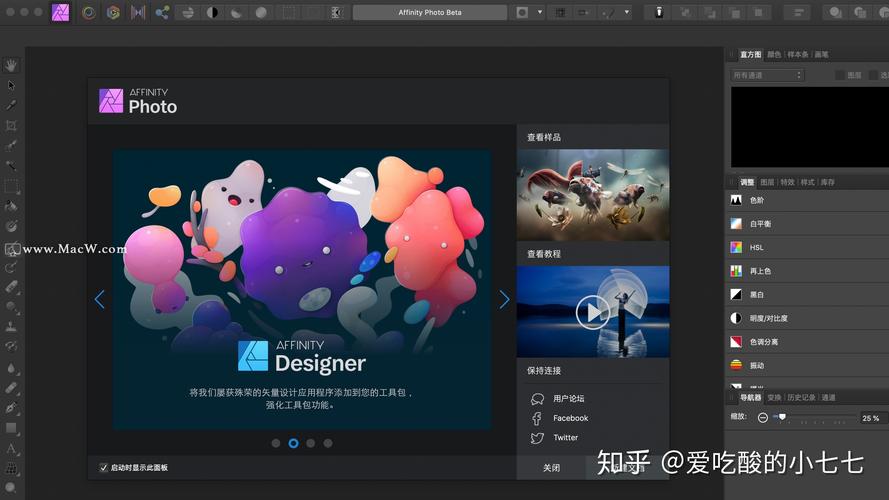The image size is (889, 500).
Task: Select the Rectangular Marquee tool
Action: pyautogui.click(x=11, y=186)
